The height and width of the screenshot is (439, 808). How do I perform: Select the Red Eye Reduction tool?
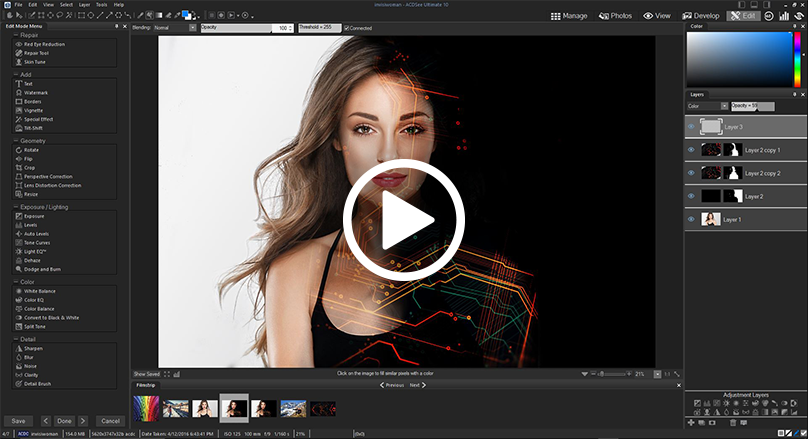pos(45,44)
